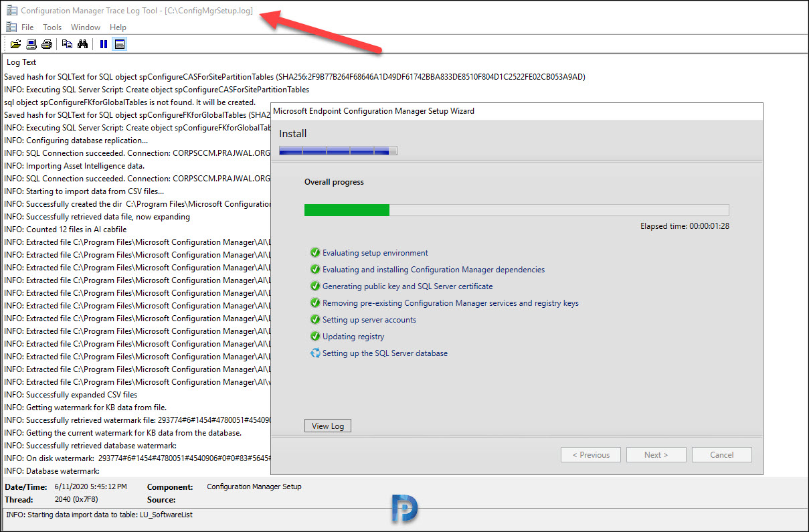Select row 'Getting the current watermark for KB data'
This screenshot has width=809, height=532.
[122, 433]
